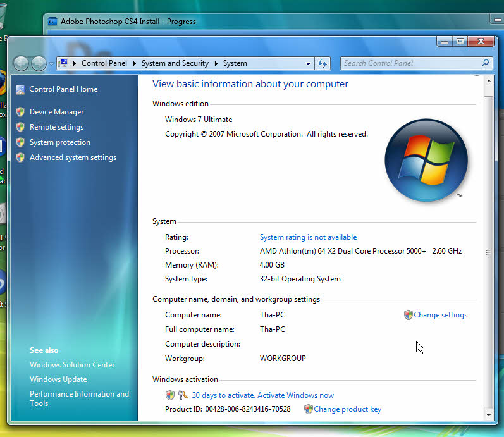Click the WORKGROUP value text

click(x=283, y=358)
